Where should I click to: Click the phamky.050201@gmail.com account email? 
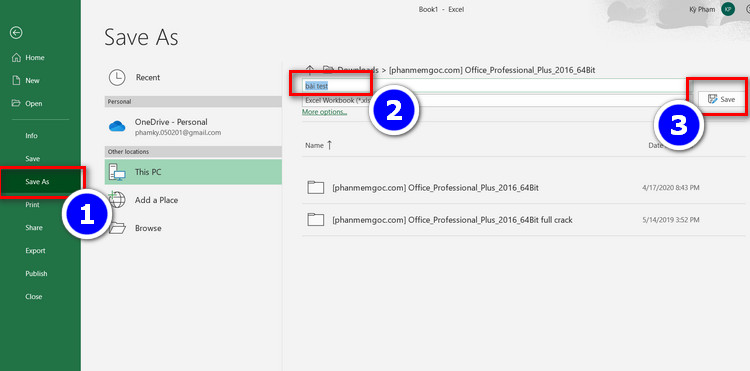coord(177,132)
